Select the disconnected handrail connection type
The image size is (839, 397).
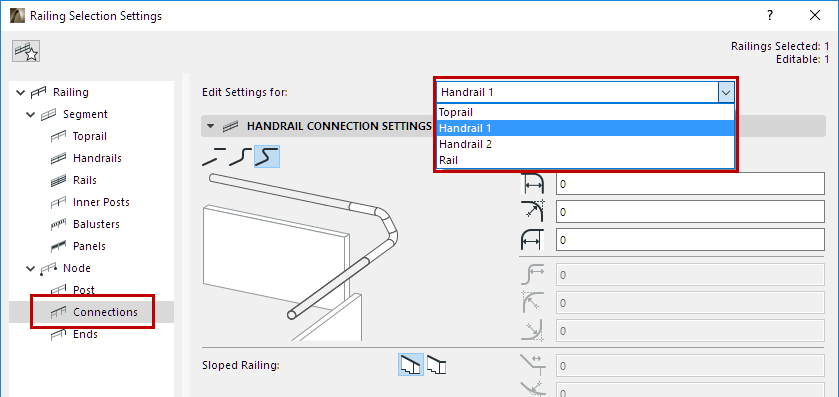214,157
